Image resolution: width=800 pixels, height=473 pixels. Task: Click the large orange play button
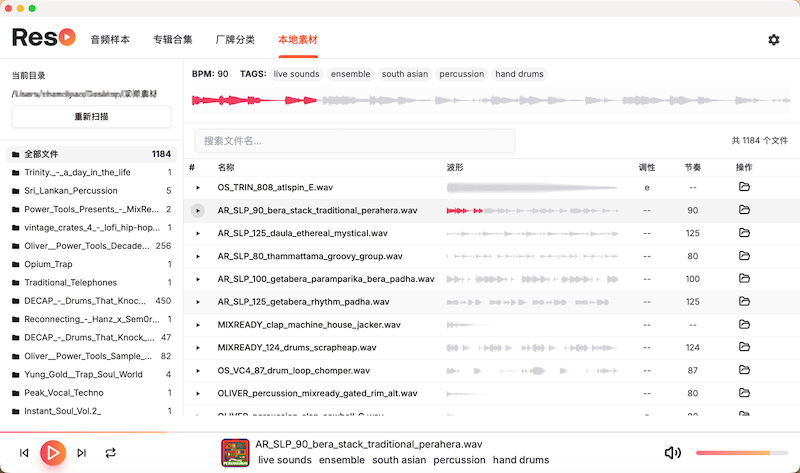53,453
